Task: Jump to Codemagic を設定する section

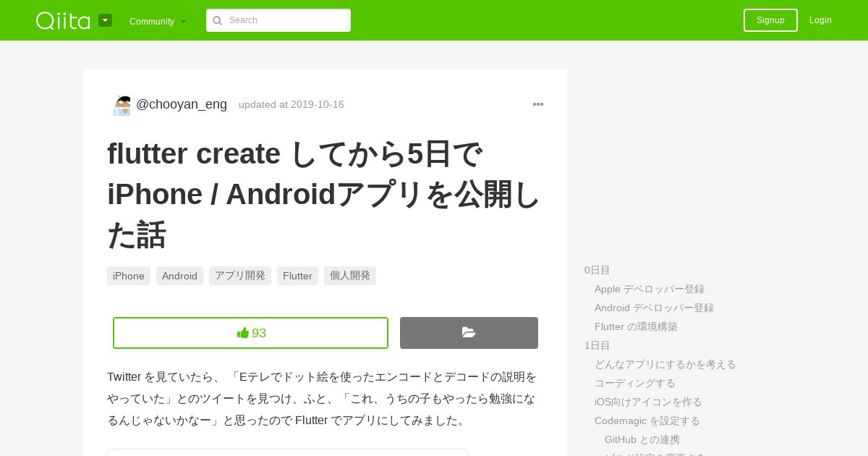Action: coord(647,421)
